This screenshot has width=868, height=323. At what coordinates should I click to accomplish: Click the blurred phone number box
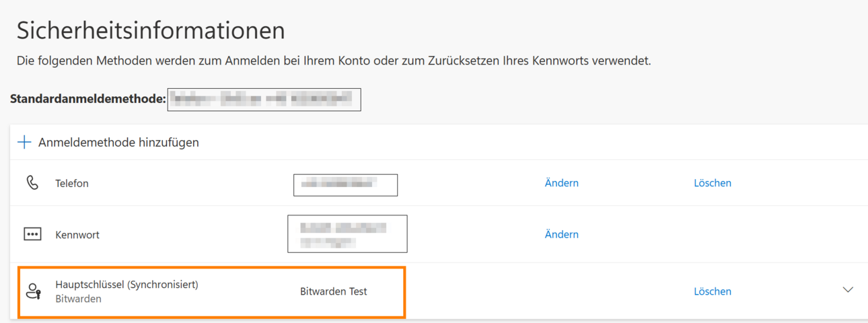(x=345, y=185)
